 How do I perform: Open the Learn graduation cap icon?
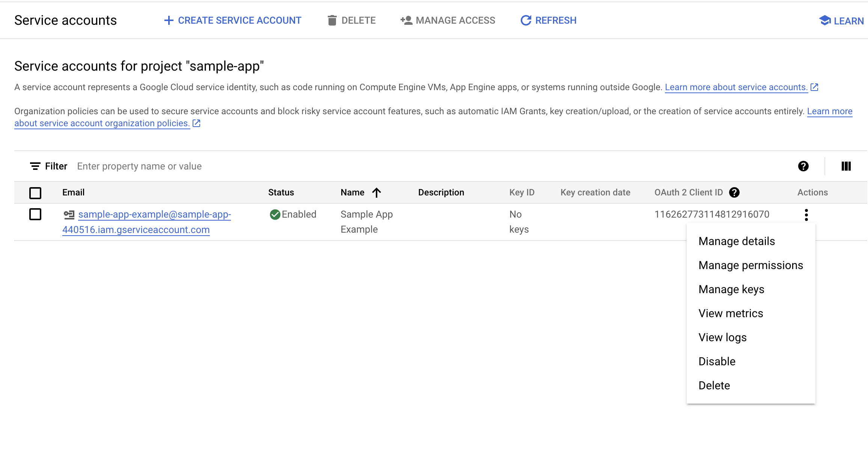[824, 21]
